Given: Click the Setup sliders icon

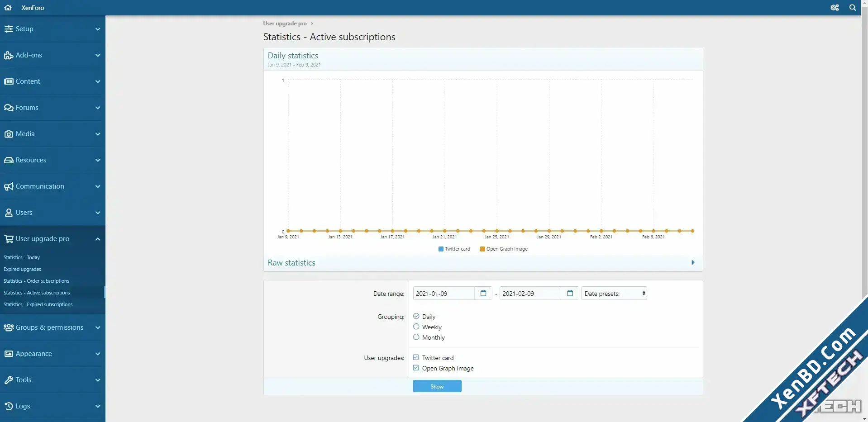Looking at the screenshot, I should 9,29.
